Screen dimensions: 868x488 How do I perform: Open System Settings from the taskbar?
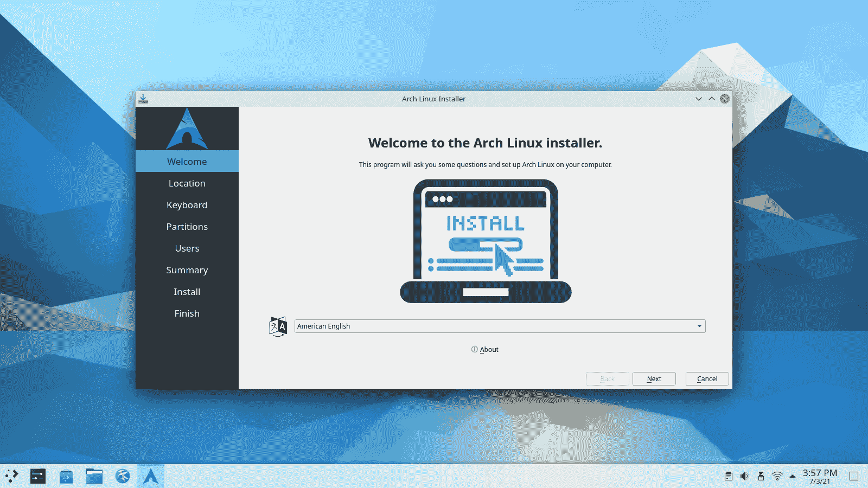click(38, 476)
